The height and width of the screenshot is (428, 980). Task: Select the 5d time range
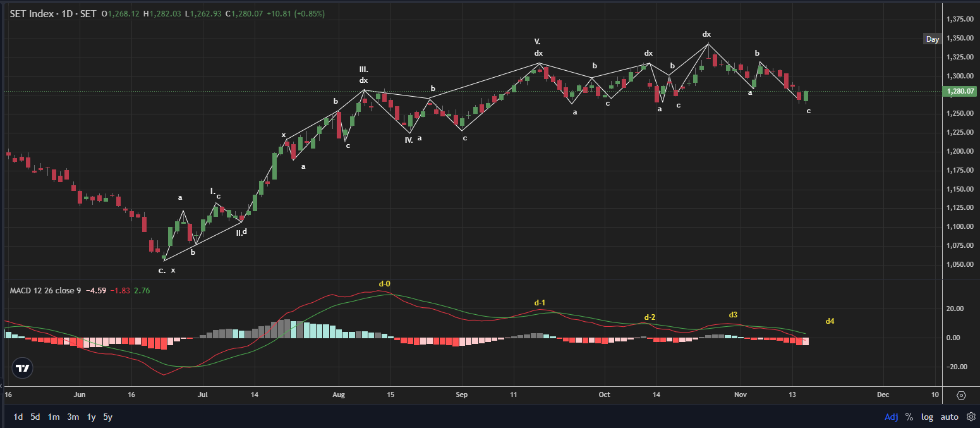tap(35, 417)
